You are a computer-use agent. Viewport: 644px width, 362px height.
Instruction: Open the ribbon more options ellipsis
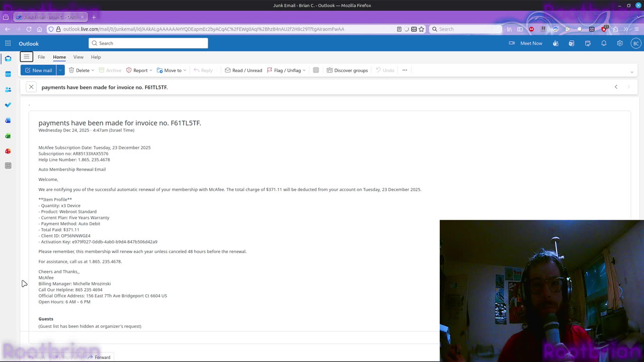click(405, 70)
